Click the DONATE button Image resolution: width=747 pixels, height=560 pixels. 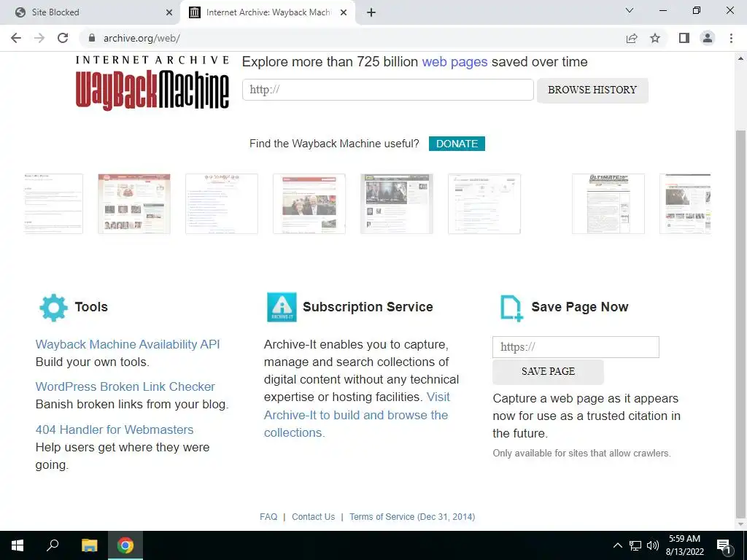point(457,144)
